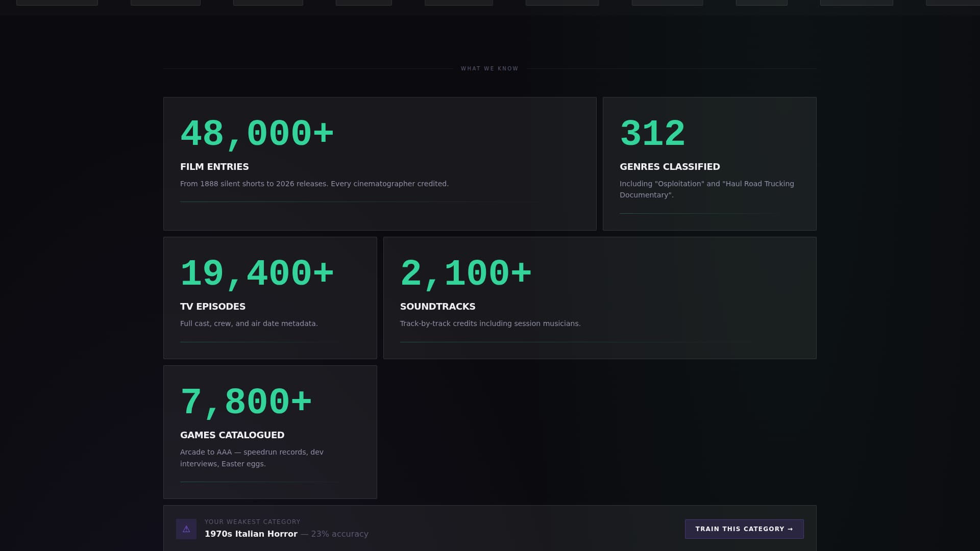This screenshot has width=980, height=551.
Task: Click the 'GENRES CLASSIFIED' heading
Action: pyautogui.click(x=670, y=167)
